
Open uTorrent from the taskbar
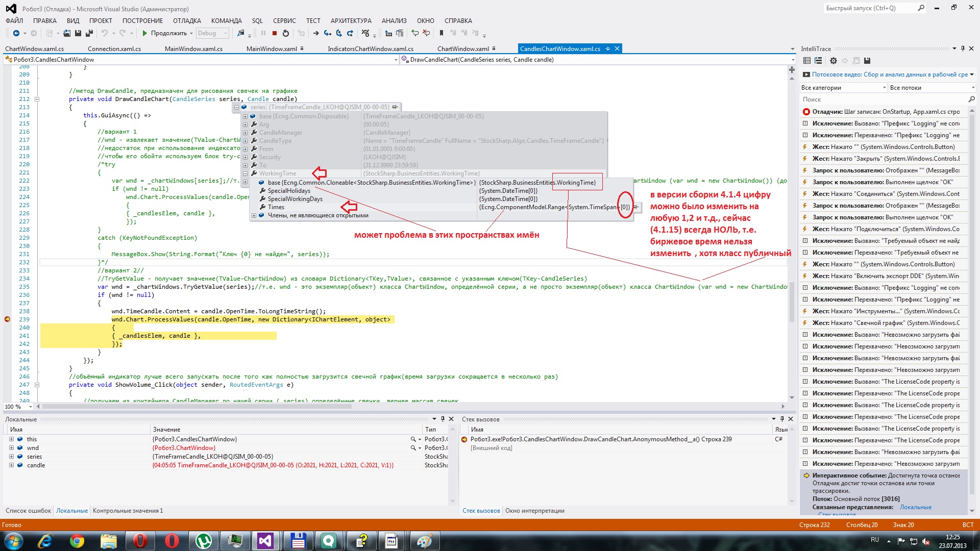click(204, 540)
